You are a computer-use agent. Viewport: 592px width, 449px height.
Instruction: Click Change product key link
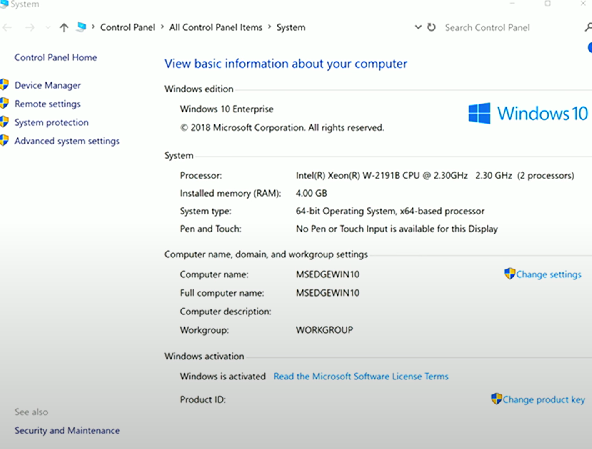coord(544,400)
